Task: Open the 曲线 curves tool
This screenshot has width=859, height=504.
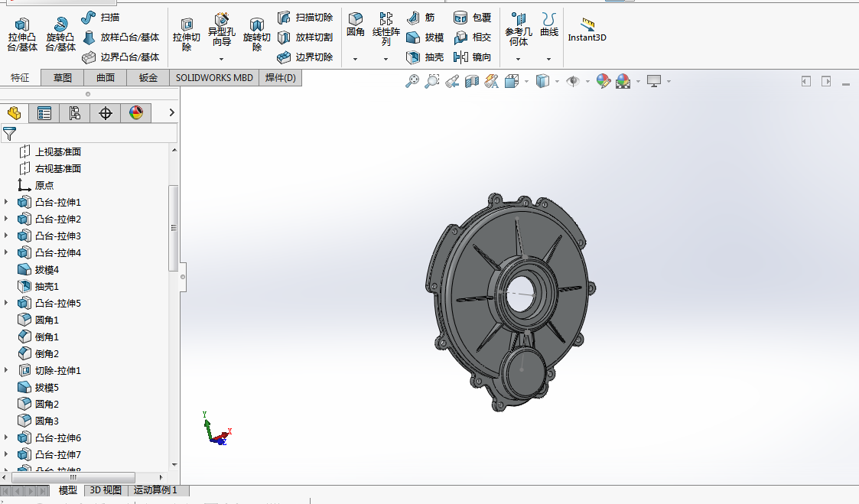Action: tap(549, 25)
